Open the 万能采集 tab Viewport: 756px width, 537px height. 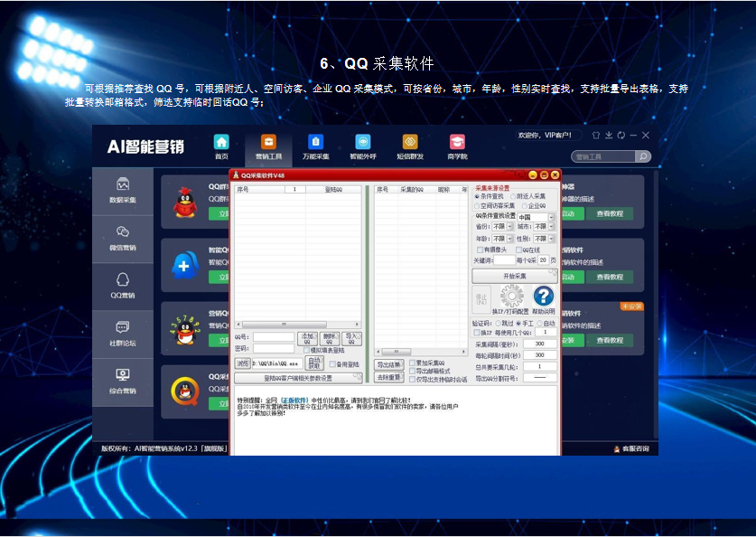pyautogui.click(x=316, y=147)
